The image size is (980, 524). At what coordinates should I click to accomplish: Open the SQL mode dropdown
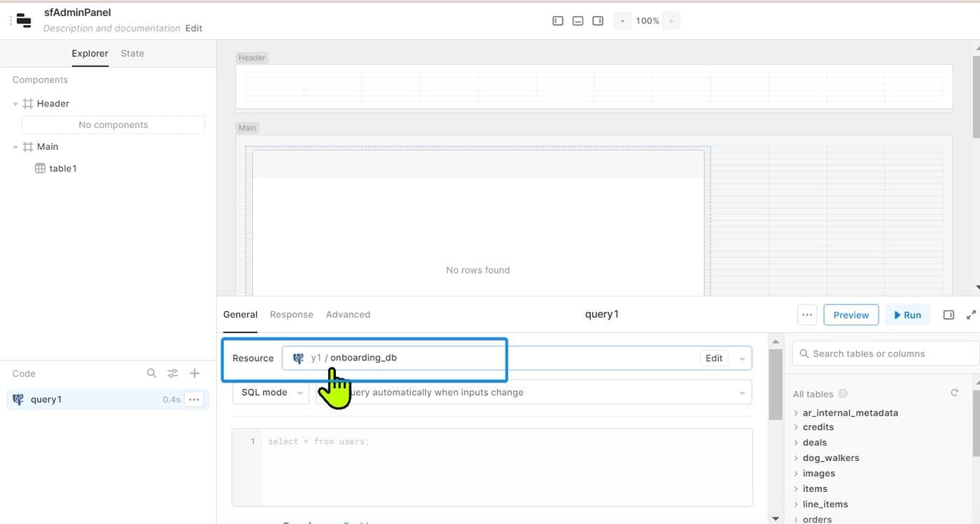click(271, 392)
